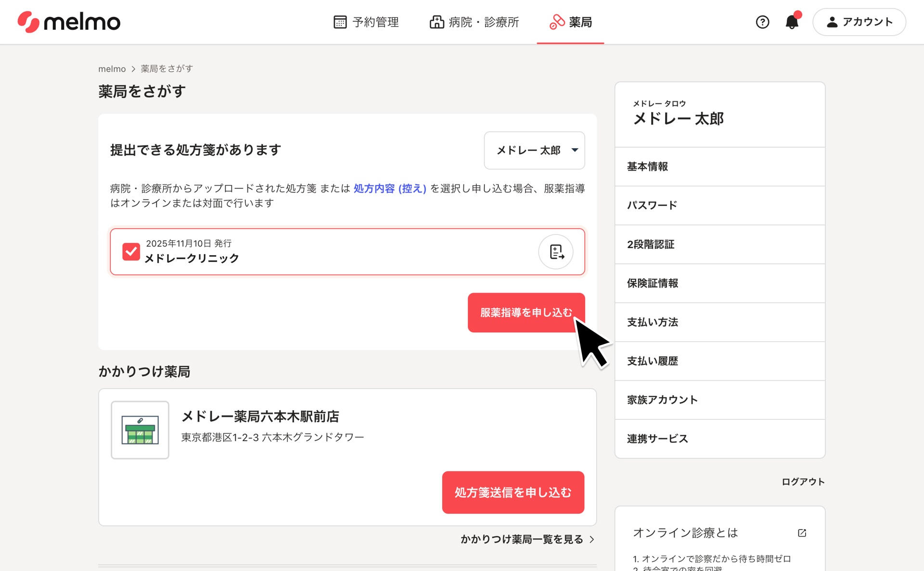
Task: Click the prescription document view icon
Action: tap(556, 252)
